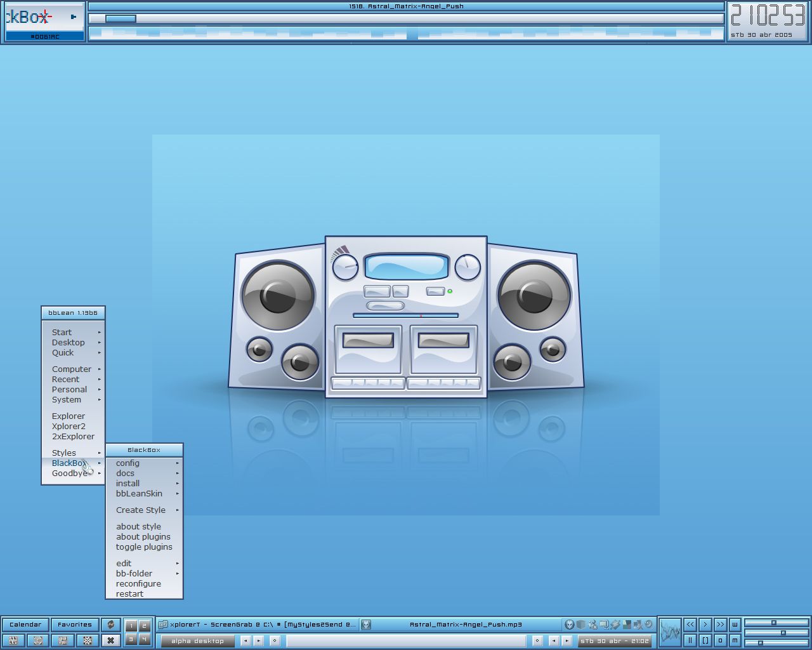Click the plug connection tray icon
The image size is (812, 650).
click(615, 625)
